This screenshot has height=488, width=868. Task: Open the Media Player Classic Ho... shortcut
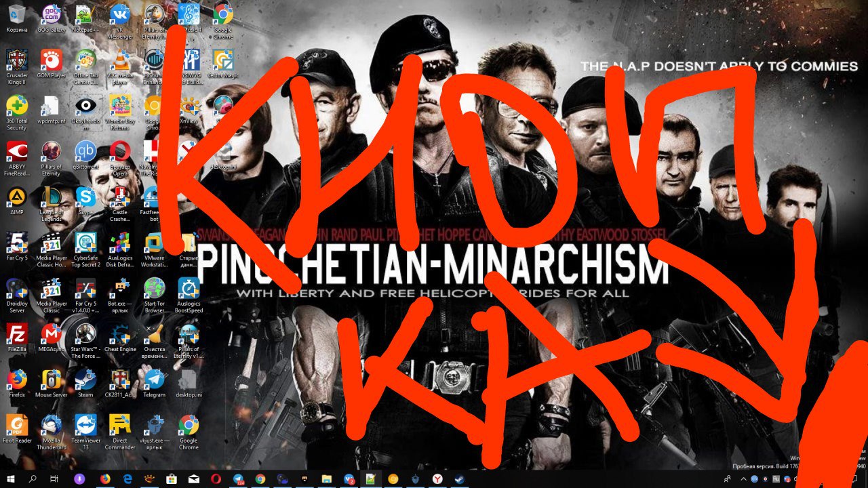[51, 251]
